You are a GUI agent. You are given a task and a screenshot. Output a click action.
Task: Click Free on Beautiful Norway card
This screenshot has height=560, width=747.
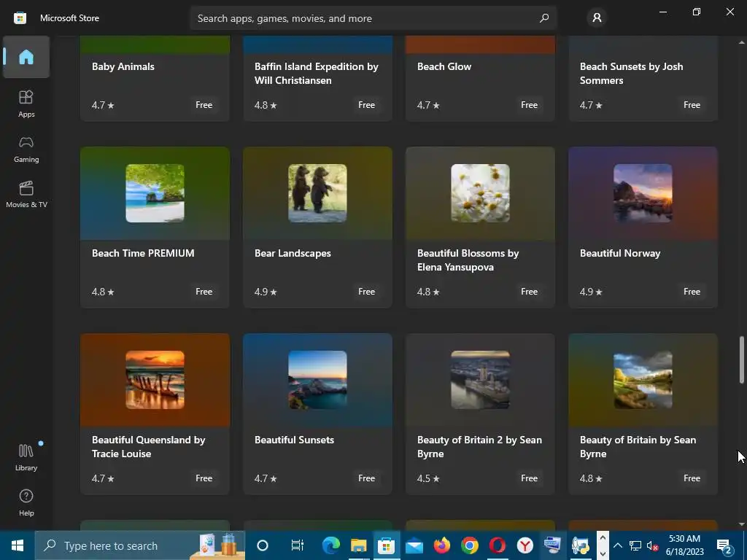point(692,292)
